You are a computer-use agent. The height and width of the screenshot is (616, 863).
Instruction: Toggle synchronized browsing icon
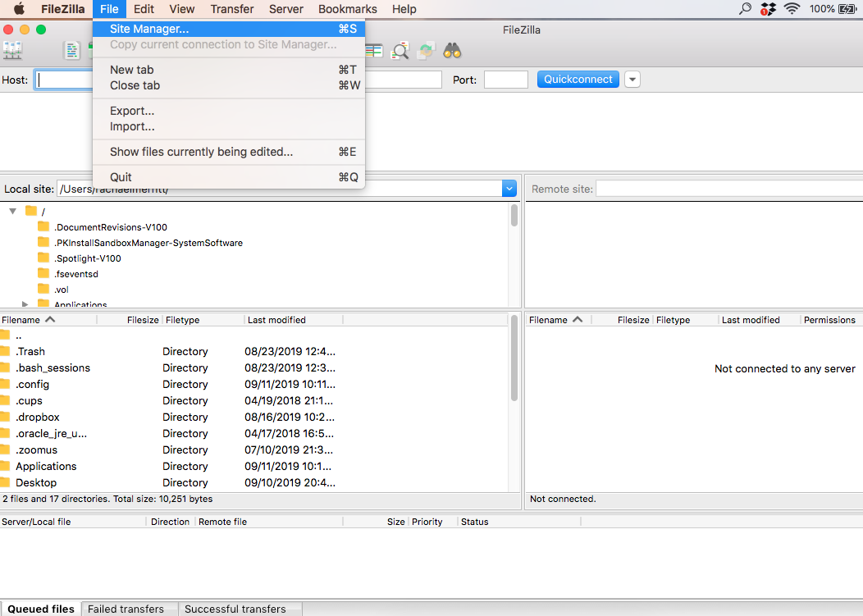coord(426,51)
